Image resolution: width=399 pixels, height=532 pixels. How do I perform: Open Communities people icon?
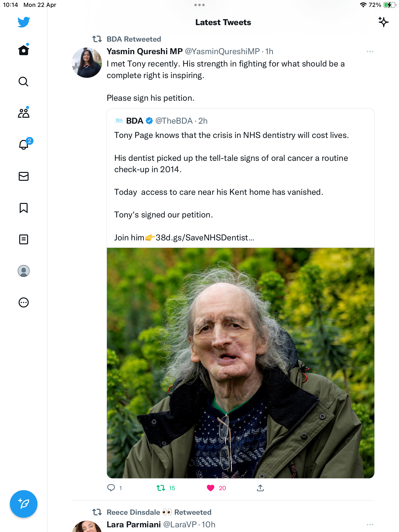[x=24, y=113]
